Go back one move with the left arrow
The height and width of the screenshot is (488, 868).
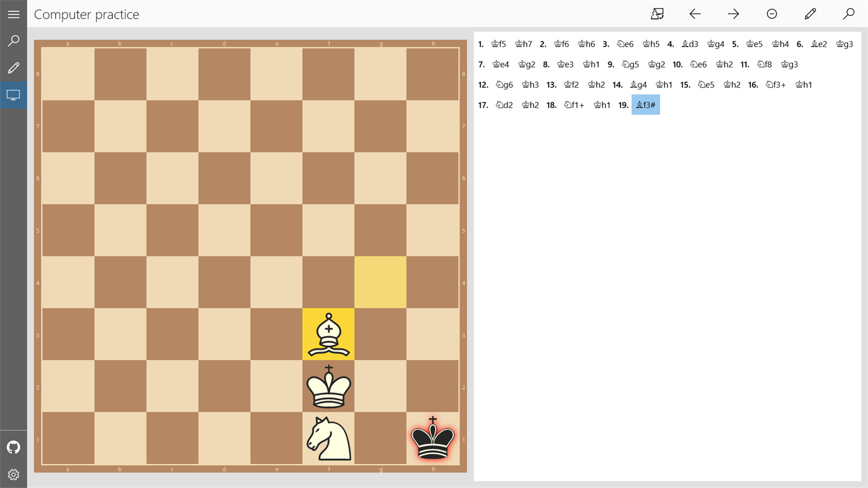695,13
